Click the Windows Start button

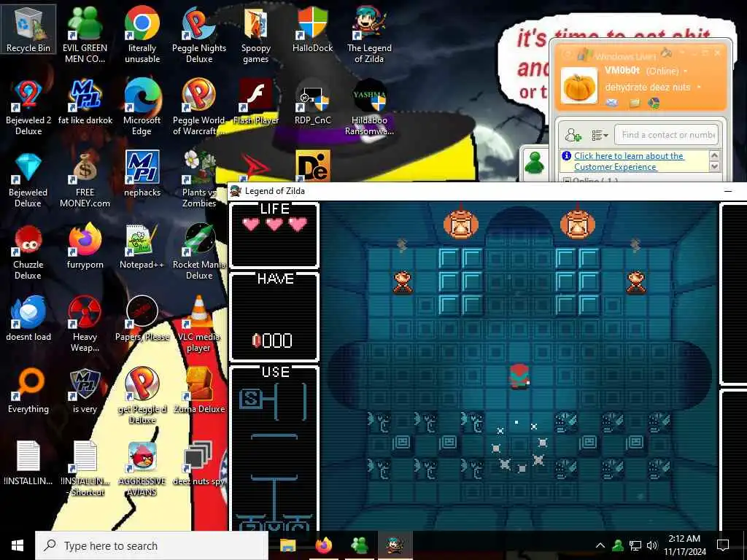(x=18, y=545)
